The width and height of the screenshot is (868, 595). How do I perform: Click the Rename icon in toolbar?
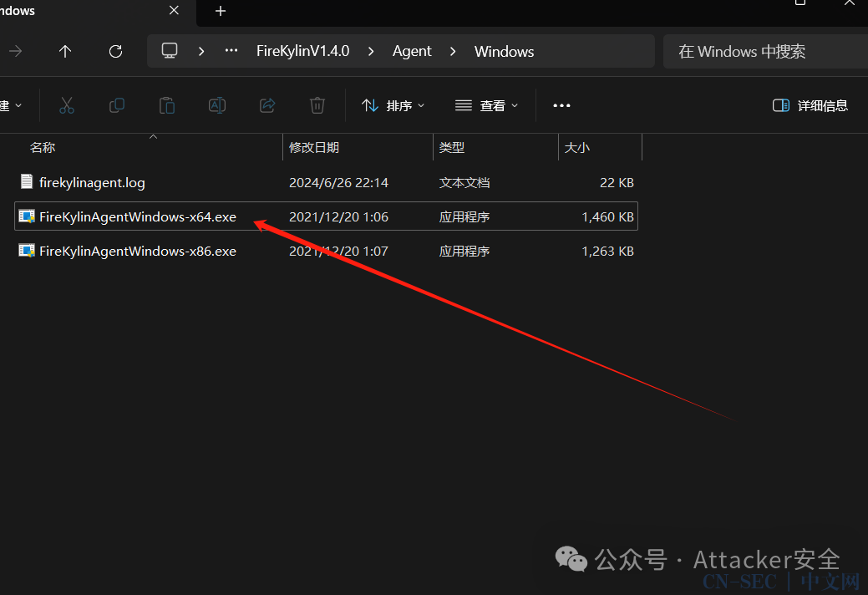217,105
